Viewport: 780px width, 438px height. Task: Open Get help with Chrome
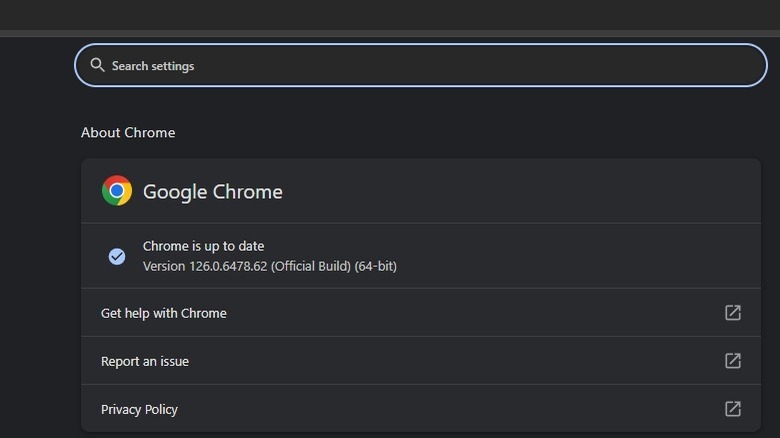pyautogui.click(x=164, y=313)
